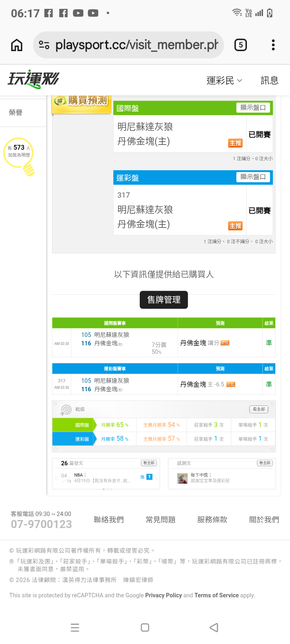This screenshot has width=290, height=644.
Task: Open the Terms of Service link
Action: click(217, 595)
